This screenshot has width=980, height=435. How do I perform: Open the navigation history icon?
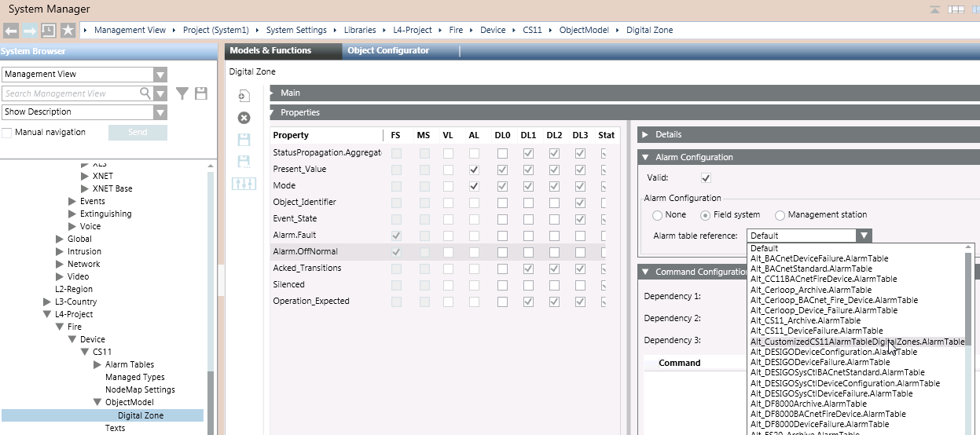click(49, 31)
